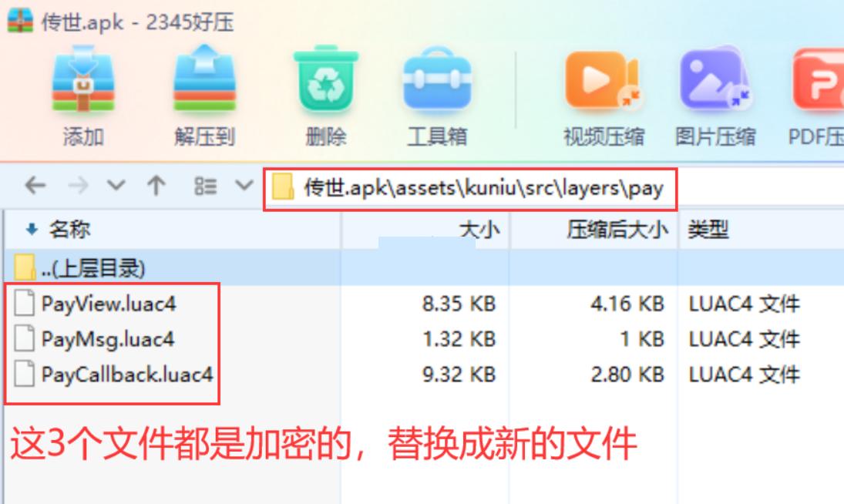
Task: Open the view mode dropdown arrow
Action: [x=244, y=186]
